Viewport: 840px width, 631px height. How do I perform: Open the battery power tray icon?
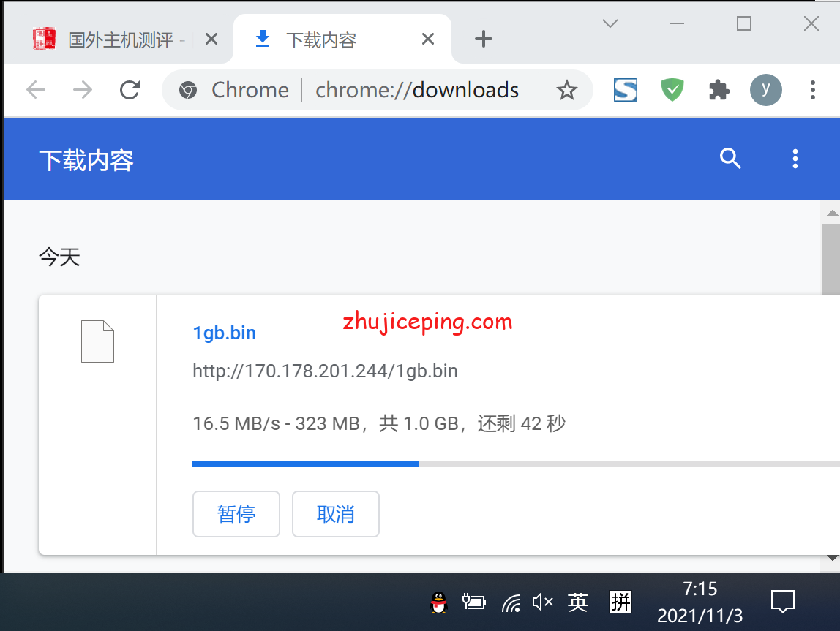click(x=473, y=602)
